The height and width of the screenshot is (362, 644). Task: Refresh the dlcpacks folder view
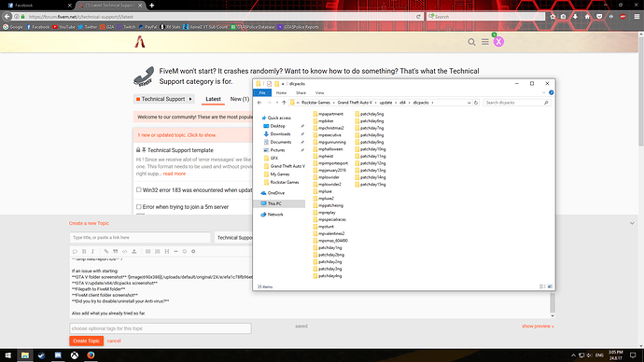tap(476, 103)
